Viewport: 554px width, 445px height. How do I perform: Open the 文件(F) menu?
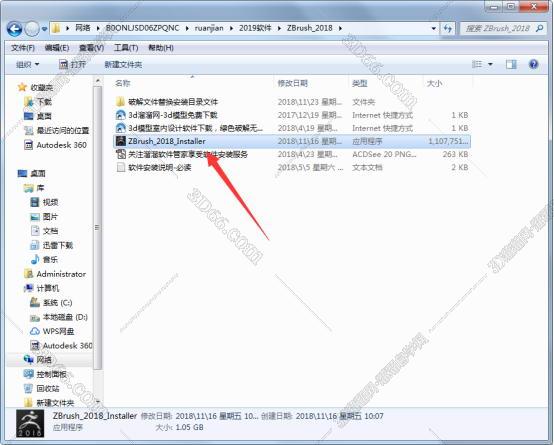[23, 48]
